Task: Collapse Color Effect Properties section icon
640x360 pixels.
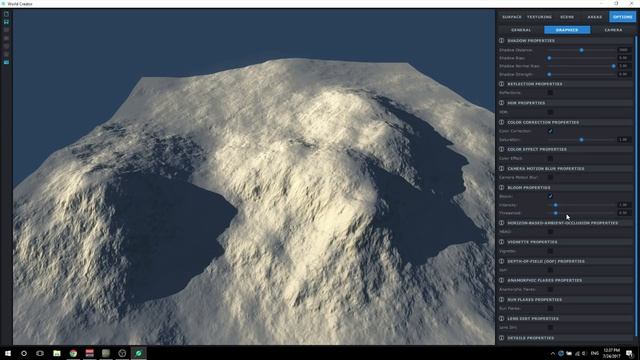Action: [x=502, y=149]
